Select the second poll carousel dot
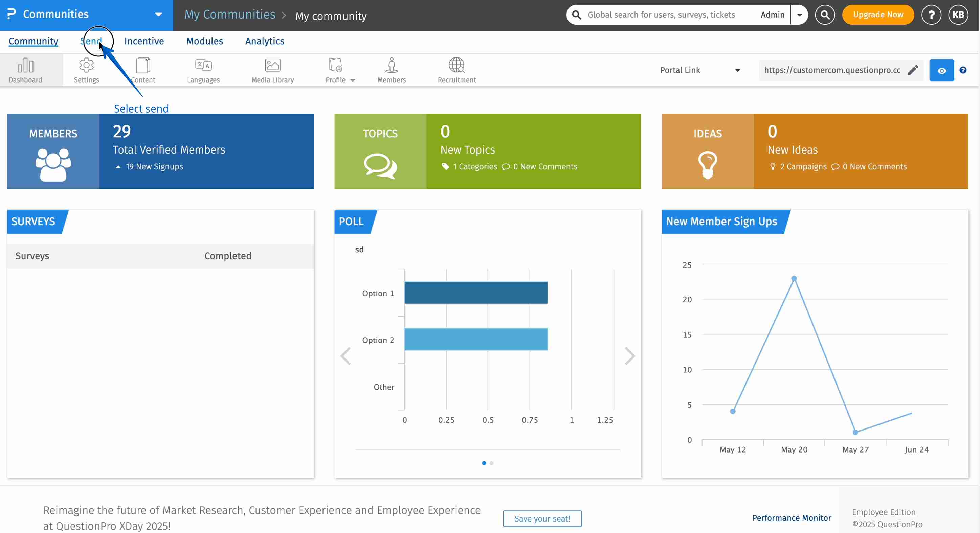This screenshot has width=980, height=533. coord(491,463)
